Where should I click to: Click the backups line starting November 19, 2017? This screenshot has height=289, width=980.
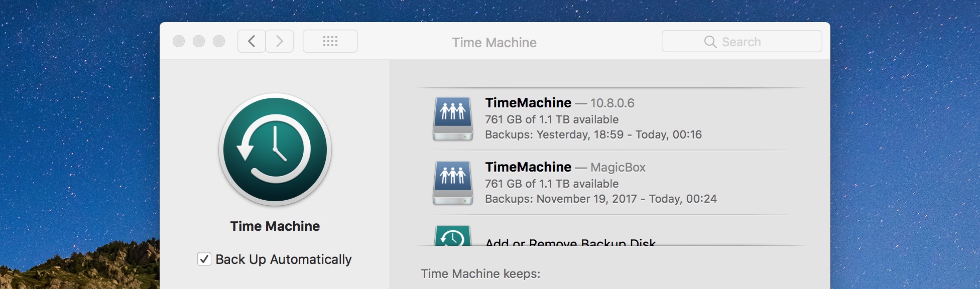click(x=601, y=199)
